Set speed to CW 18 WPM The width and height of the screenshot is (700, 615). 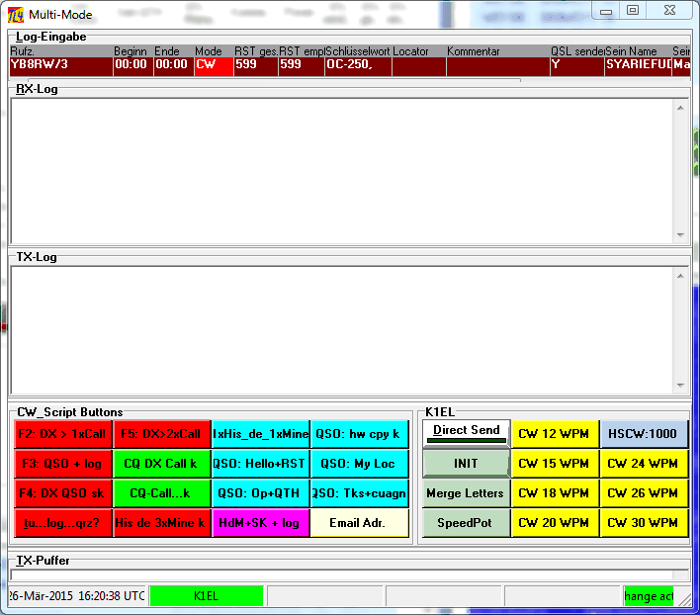coord(555,493)
